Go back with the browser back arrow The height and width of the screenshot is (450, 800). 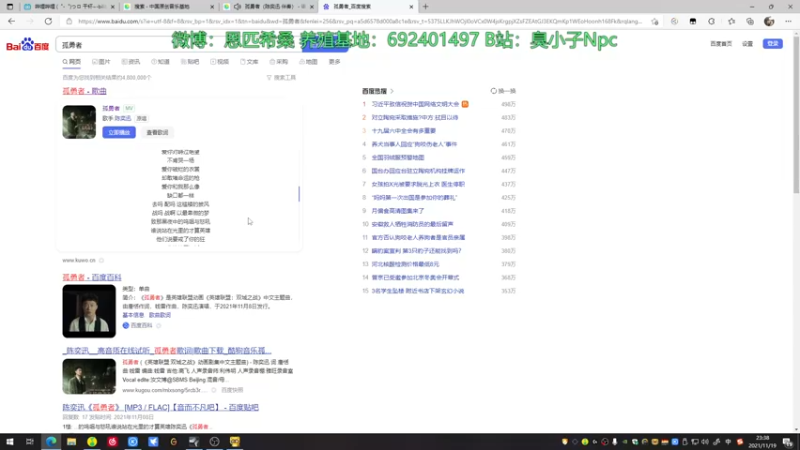click(x=11, y=21)
